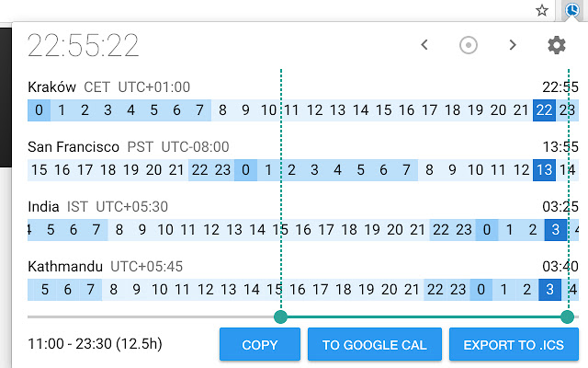Click the bookmark star icon in browser bar
The height and width of the screenshot is (368, 588).
(x=542, y=10)
